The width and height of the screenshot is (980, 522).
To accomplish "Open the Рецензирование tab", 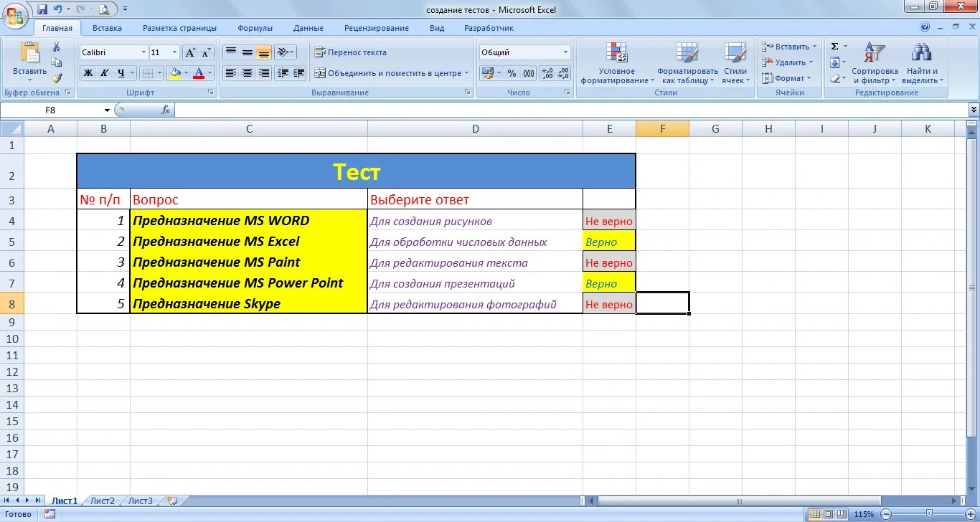I will point(377,28).
